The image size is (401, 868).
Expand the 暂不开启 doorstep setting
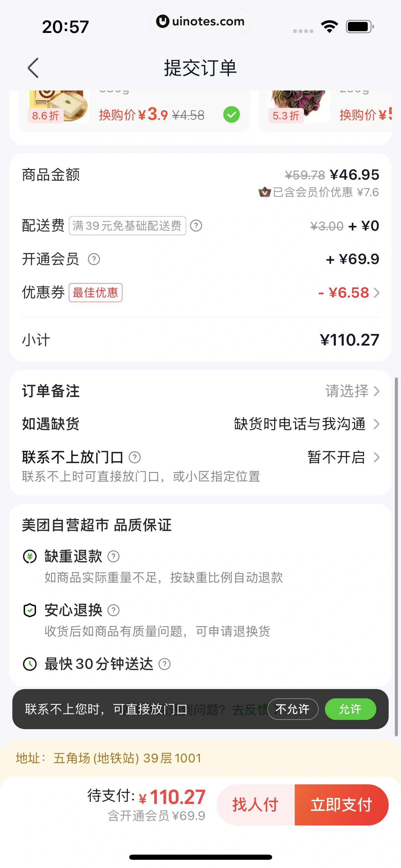point(343,457)
